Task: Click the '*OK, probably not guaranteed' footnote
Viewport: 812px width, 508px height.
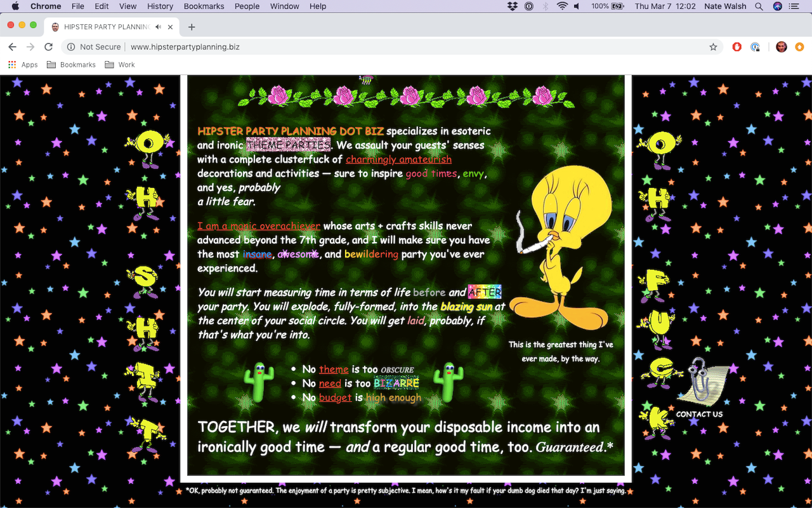Action: [x=406, y=490]
